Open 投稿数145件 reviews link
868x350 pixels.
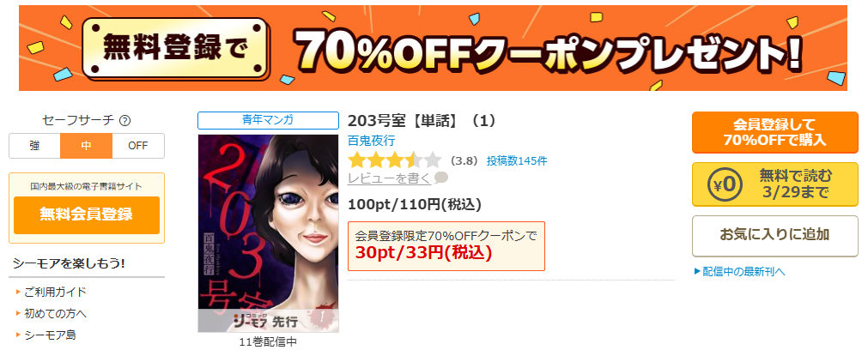517,161
